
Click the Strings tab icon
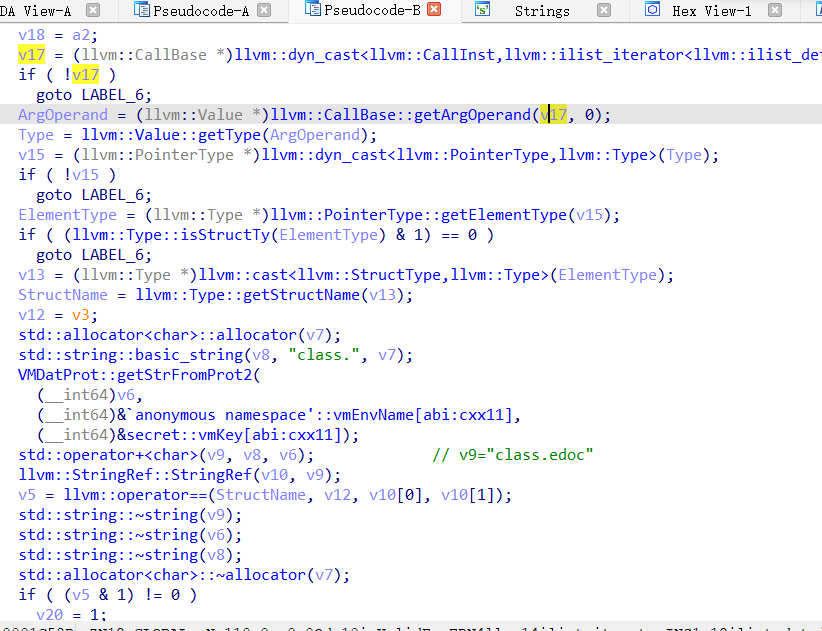(482, 11)
